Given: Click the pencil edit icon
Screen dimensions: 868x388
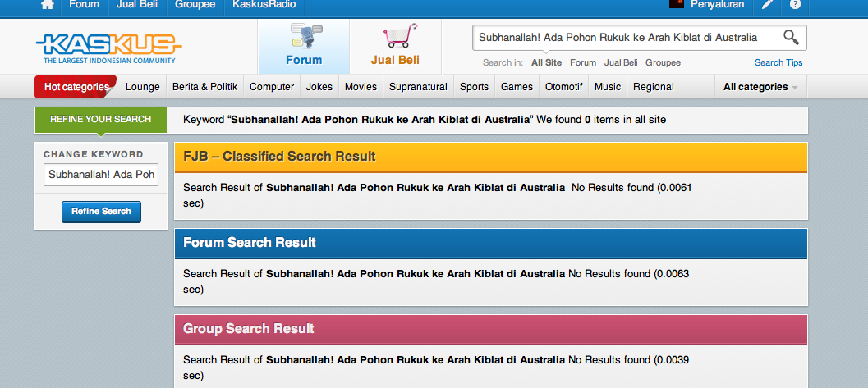Looking at the screenshot, I should point(767,4).
